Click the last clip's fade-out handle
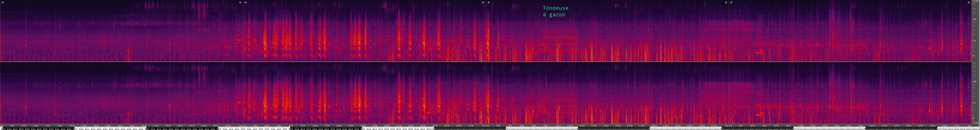 [x=969, y=2]
